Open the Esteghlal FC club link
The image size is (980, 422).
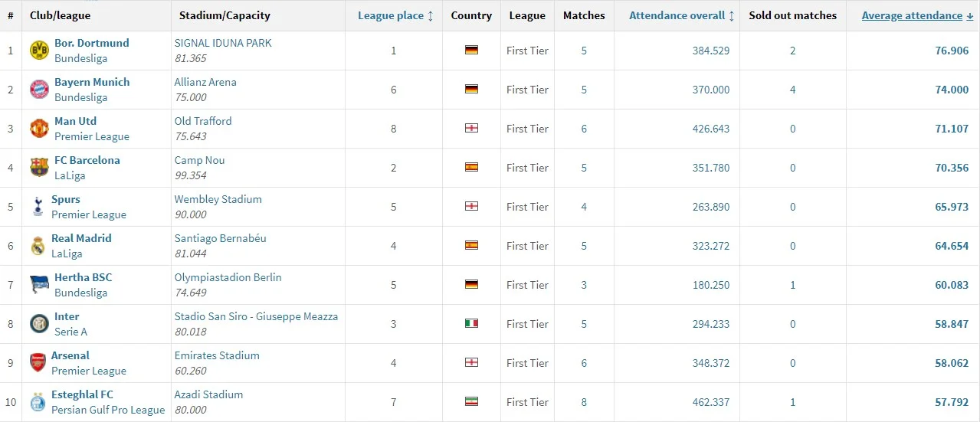click(x=84, y=394)
